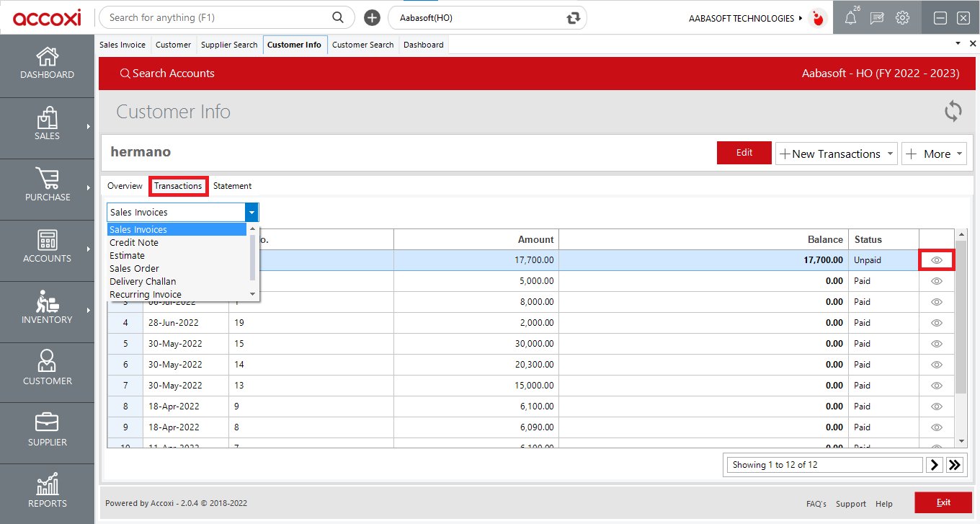Image resolution: width=980 pixels, height=524 pixels.
Task: Go to the next page arrow
Action: pos(935,465)
